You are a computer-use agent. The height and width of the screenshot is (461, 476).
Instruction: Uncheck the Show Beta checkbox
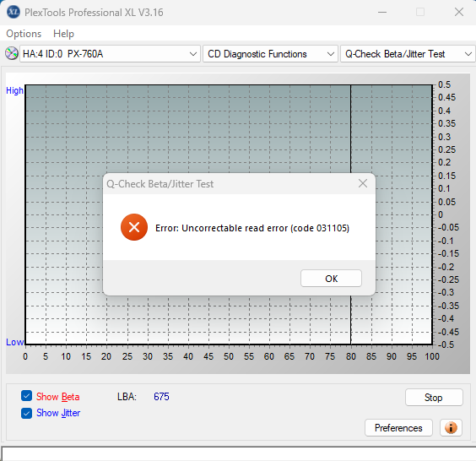pos(26,396)
